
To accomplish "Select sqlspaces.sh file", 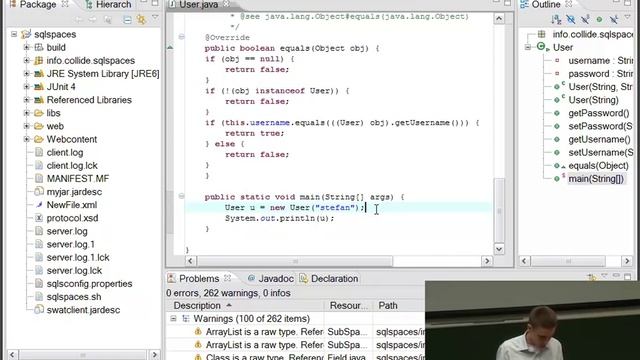I will point(73,297).
